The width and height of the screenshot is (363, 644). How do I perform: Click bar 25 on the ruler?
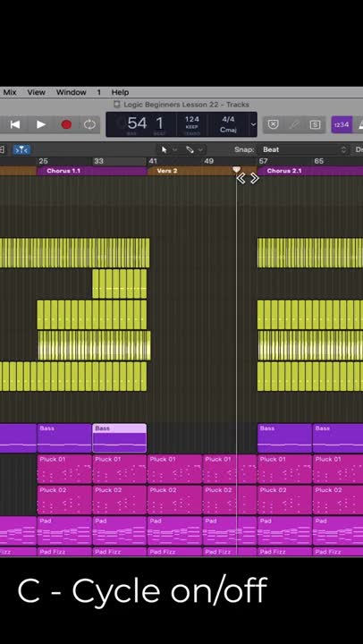(44, 161)
